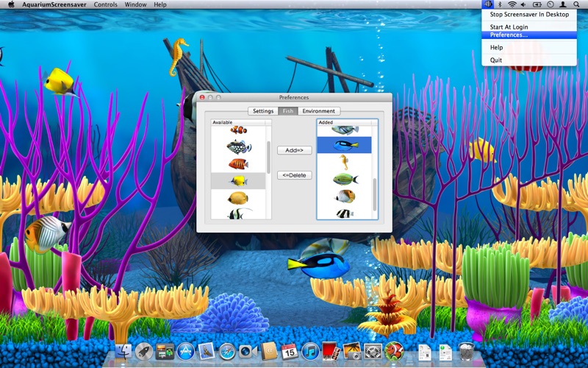The width and height of the screenshot is (588, 368).
Task: Click the Added list scrollbar
Action: click(375, 194)
